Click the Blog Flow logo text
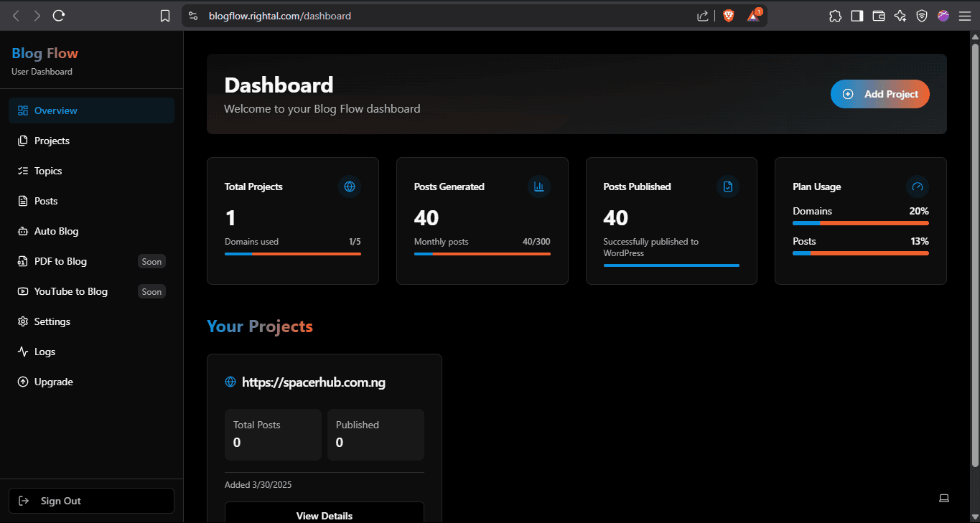Viewport: 980px width, 523px height. [45, 53]
